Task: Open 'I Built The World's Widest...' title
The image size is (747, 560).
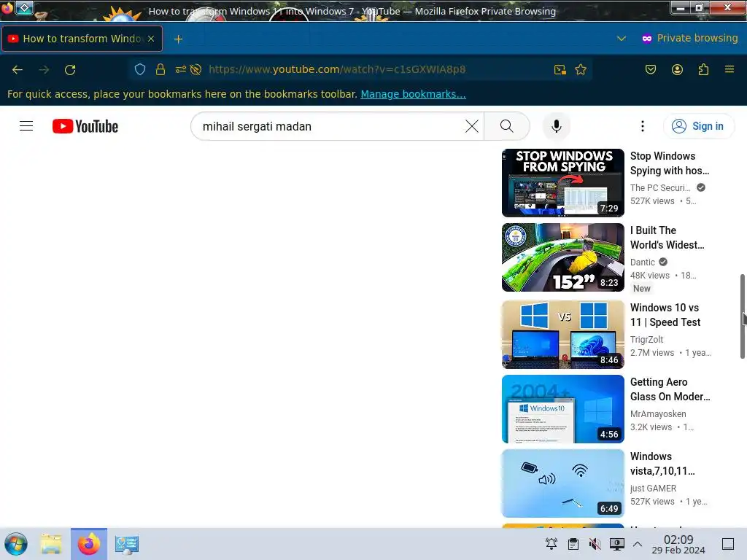Action: [x=667, y=238]
